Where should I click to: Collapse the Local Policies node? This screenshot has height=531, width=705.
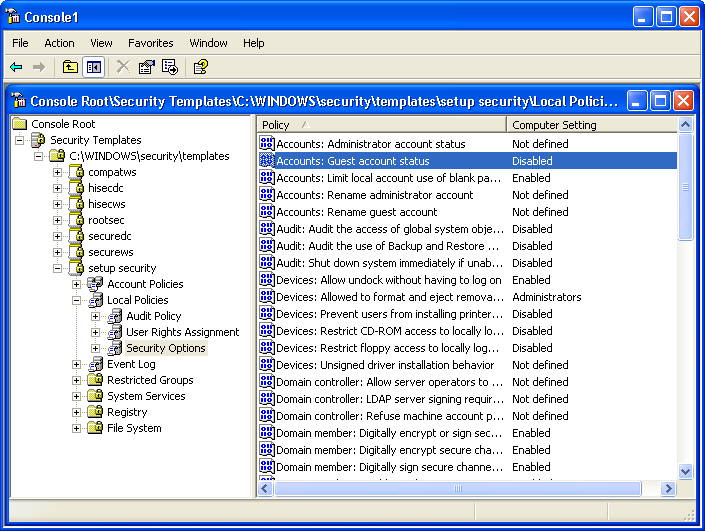point(77,300)
